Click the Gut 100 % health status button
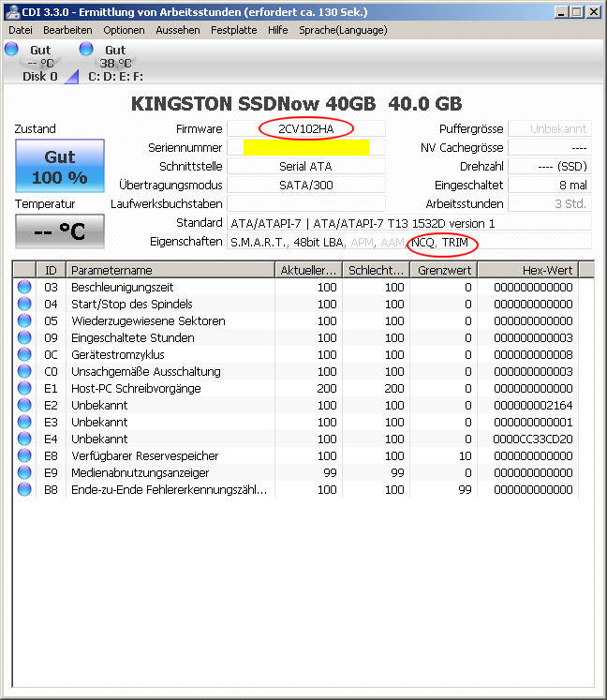Screen dimensions: 607x700 coord(60,166)
